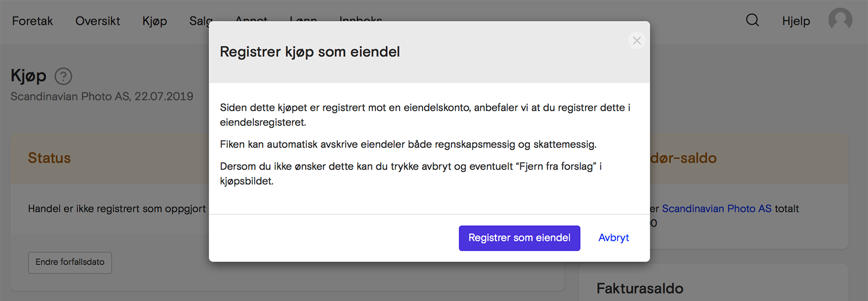This screenshot has width=868, height=301.
Task: Open the Hjelp menu
Action: point(796,21)
